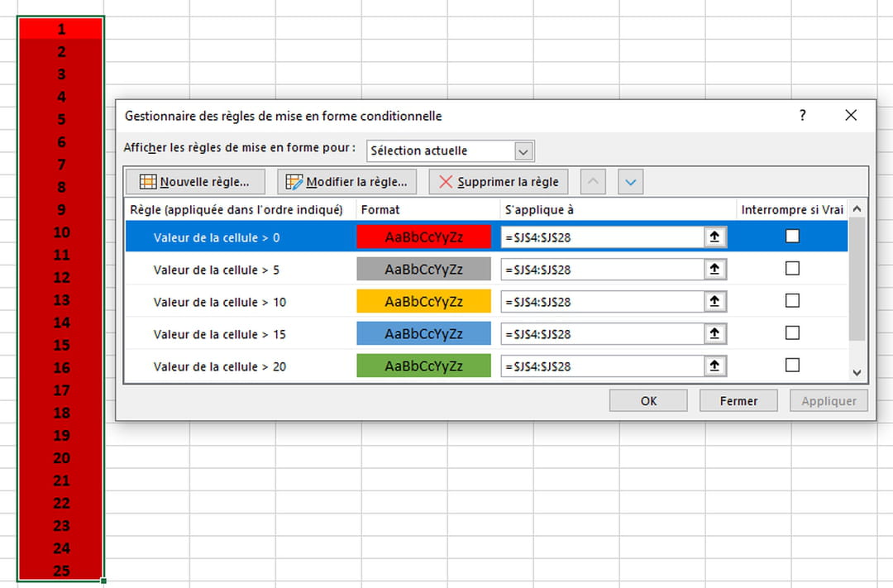Edit range field for rule > 5
The width and height of the screenshot is (893, 588).
click(x=602, y=270)
